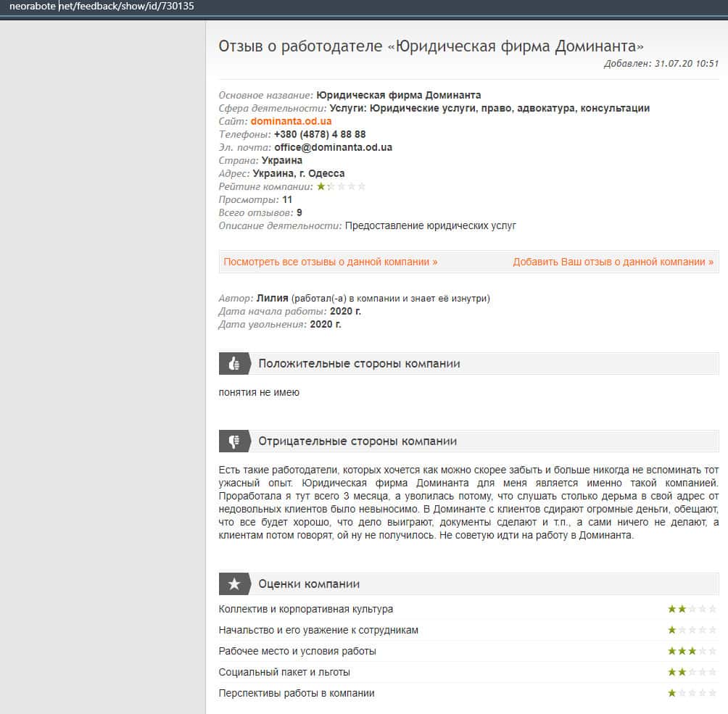Click the Сфера деятельности services description
This screenshot has height=714, width=728.
coord(489,108)
